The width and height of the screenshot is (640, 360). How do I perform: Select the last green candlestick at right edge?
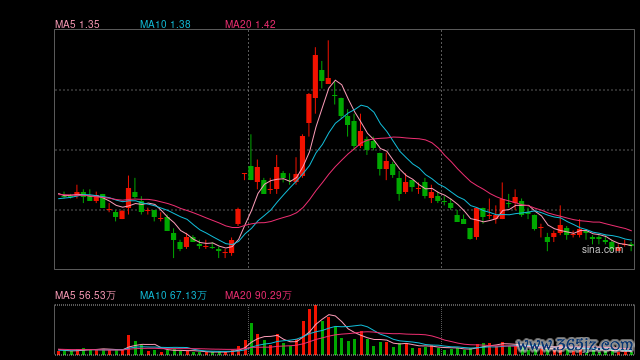coord(631,246)
